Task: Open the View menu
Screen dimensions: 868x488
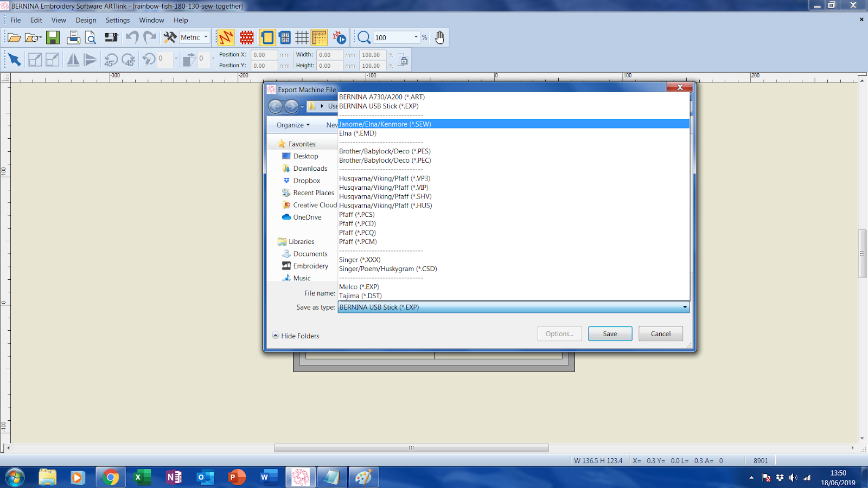Action: point(59,20)
